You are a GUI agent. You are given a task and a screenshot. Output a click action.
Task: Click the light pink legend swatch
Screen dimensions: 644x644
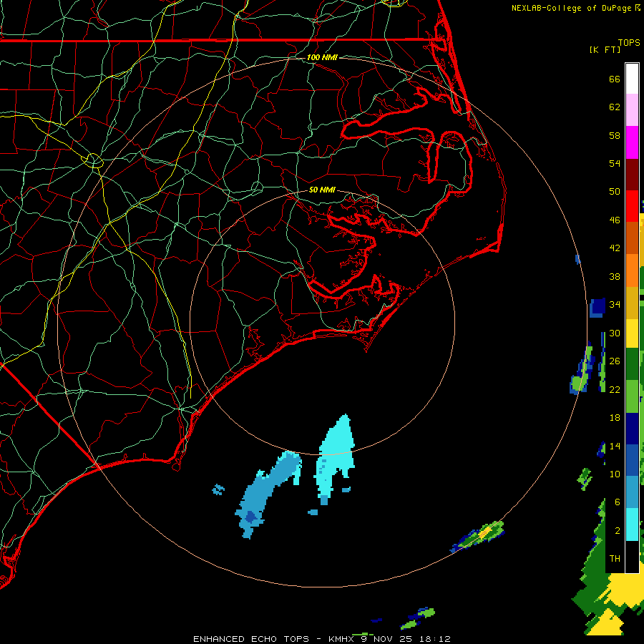pos(632,110)
